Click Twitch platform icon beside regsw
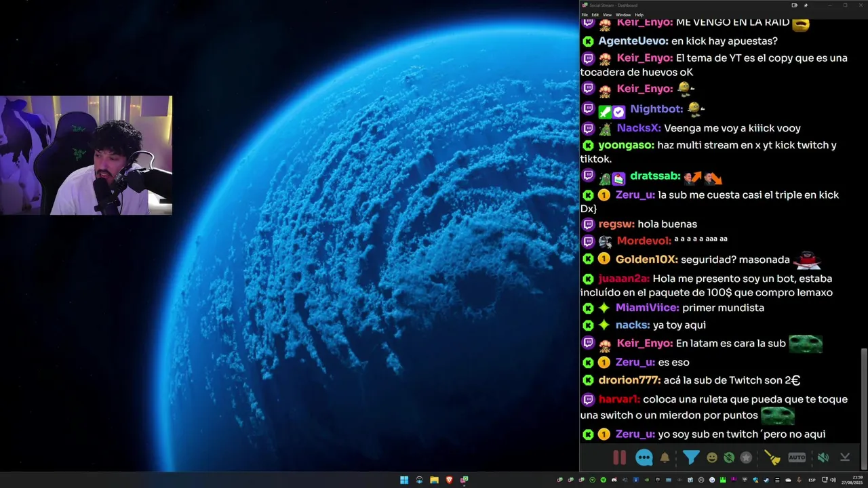Screen dimensions: 868x488 tap(588, 224)
